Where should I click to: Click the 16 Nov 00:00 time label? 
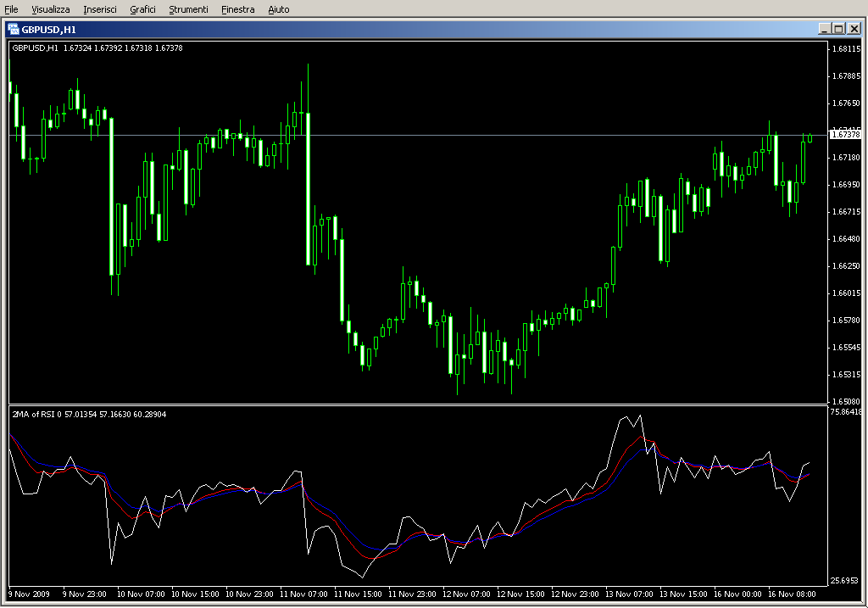coord(737,594)
